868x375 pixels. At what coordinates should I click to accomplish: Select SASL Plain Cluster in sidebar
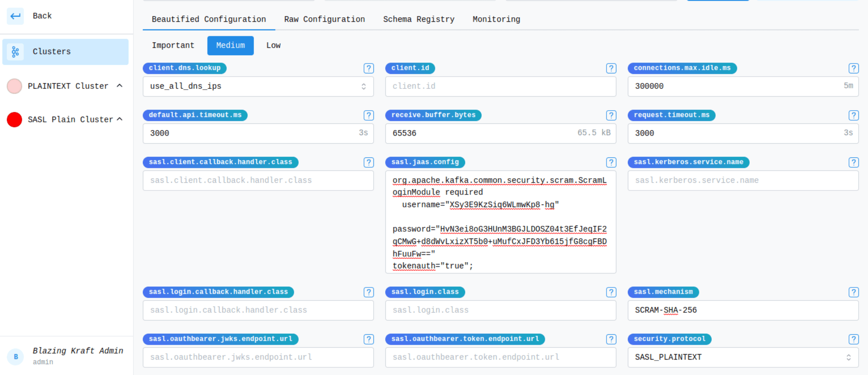click(70, 119)
